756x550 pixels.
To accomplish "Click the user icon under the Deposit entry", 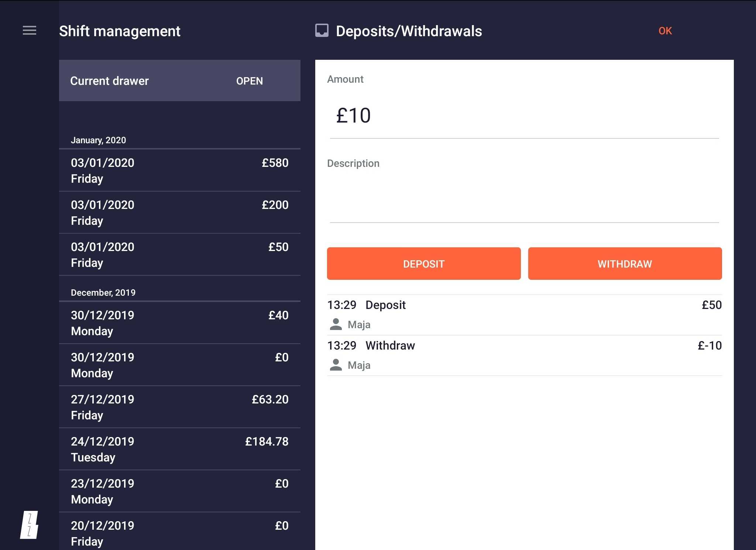I will pyautogui.click(x=336, y=324).
